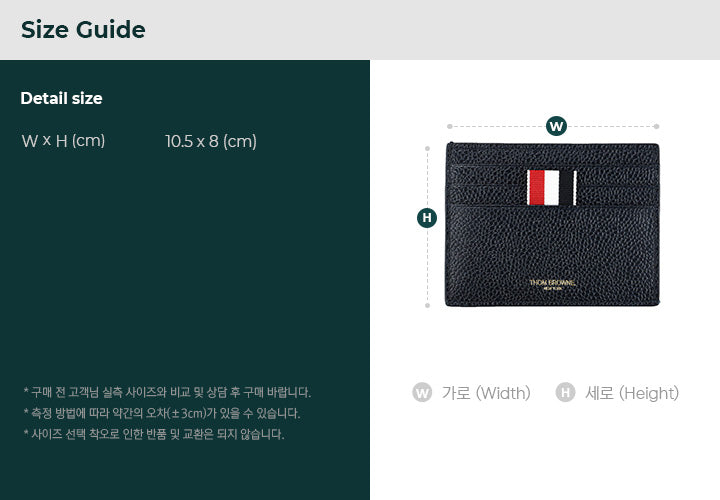Click the W x H (cm) label
Screen dimensions: 720x500
point(63,140)
